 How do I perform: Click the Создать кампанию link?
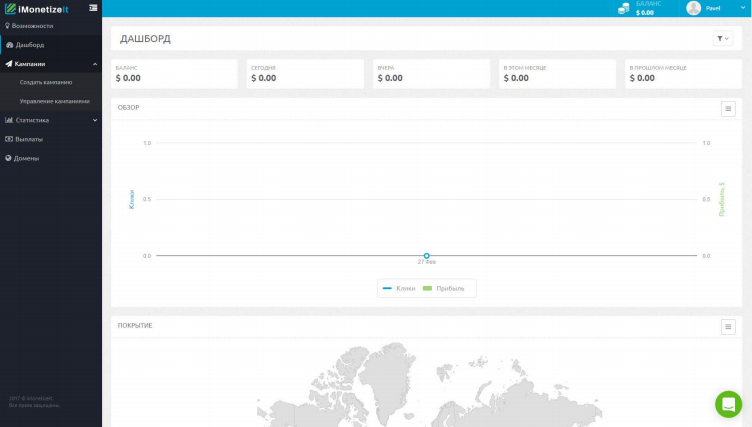pos(46,82)
